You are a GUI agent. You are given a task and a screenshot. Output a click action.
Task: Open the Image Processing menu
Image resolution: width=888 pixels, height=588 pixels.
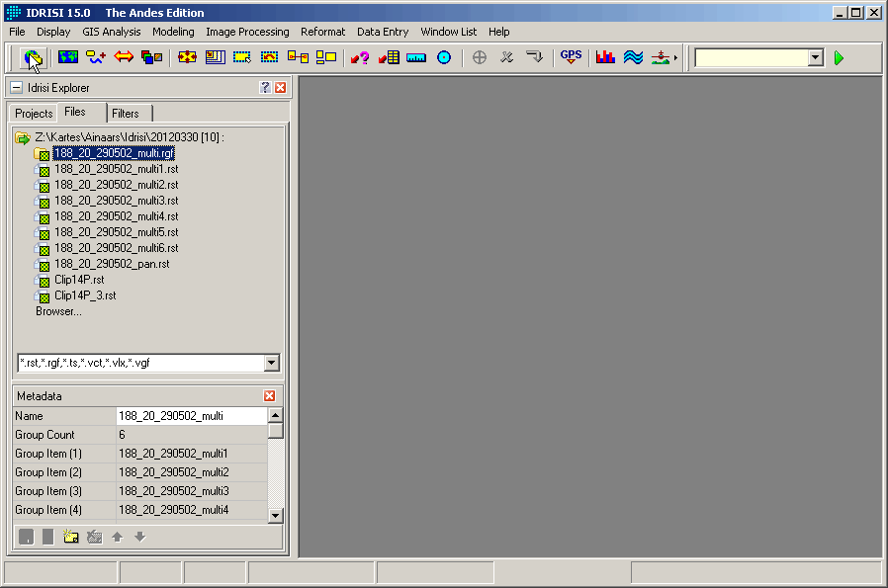click(247, 32)
